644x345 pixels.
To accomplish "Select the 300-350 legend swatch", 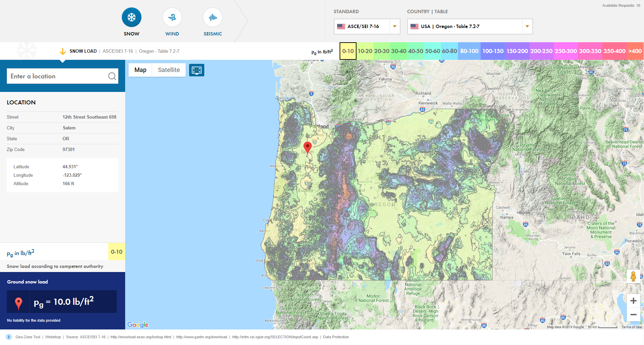I will 590,51.
